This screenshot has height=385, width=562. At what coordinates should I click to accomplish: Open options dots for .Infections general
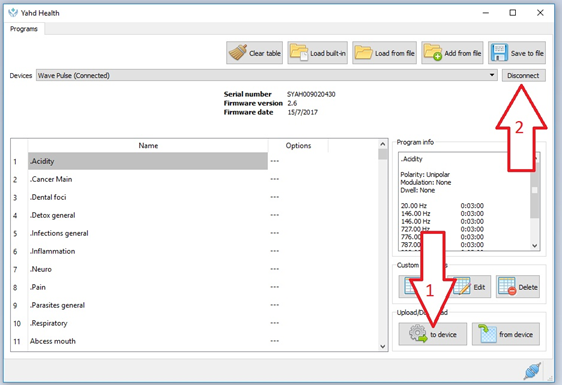pyautogui.click(x=275, y=233)
